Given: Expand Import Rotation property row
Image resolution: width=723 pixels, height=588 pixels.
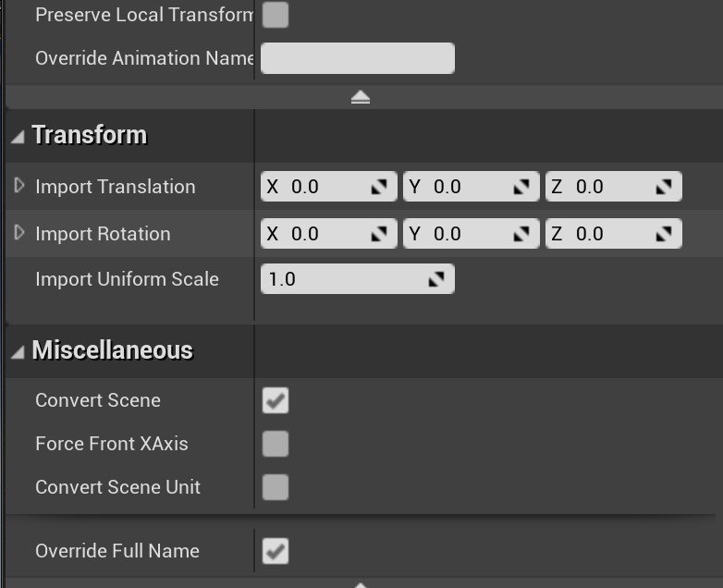Looking at the screenshot, I should point(19,233).
